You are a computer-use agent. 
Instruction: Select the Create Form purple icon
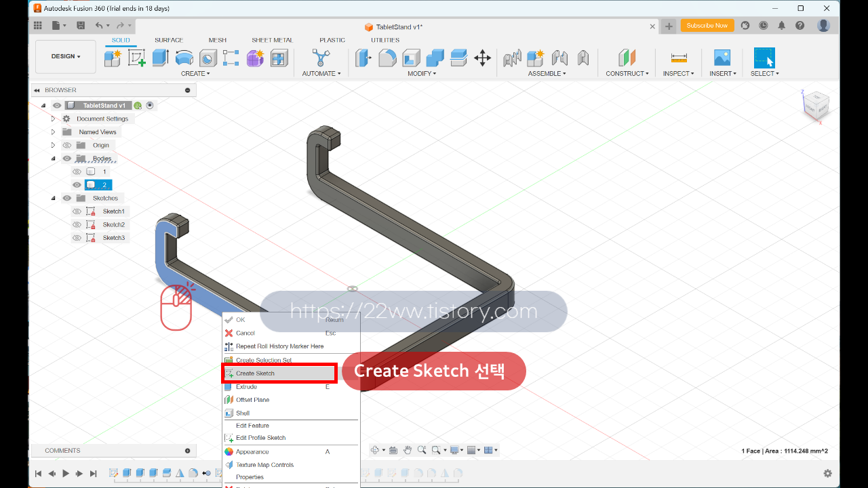pyautogui.click(x=255, y=58)
